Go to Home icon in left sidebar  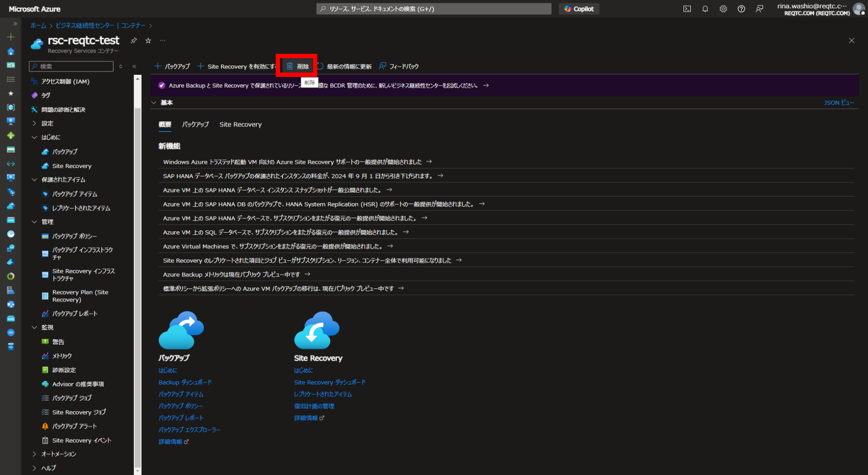[x=11, y=51]
